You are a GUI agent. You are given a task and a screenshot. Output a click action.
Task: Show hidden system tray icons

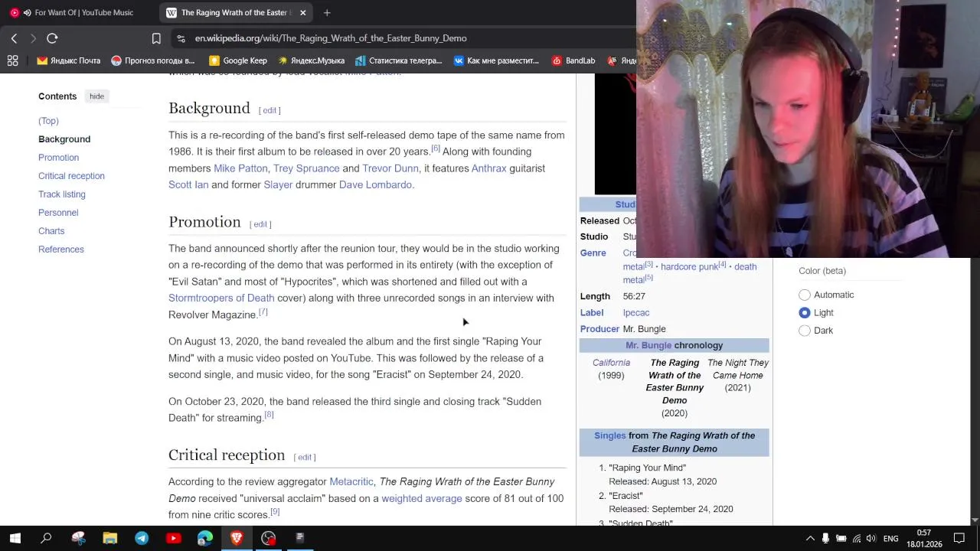coord(810,539)
